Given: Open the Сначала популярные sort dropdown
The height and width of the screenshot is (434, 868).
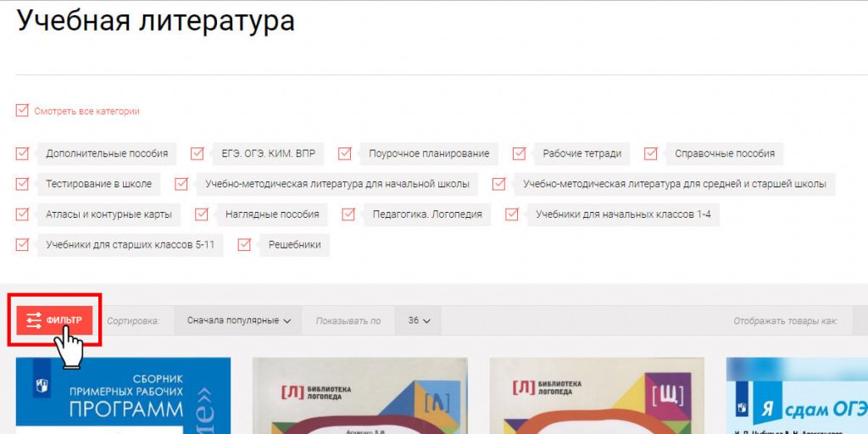Looking at the screenshot, I should click(x=238, y=320).
